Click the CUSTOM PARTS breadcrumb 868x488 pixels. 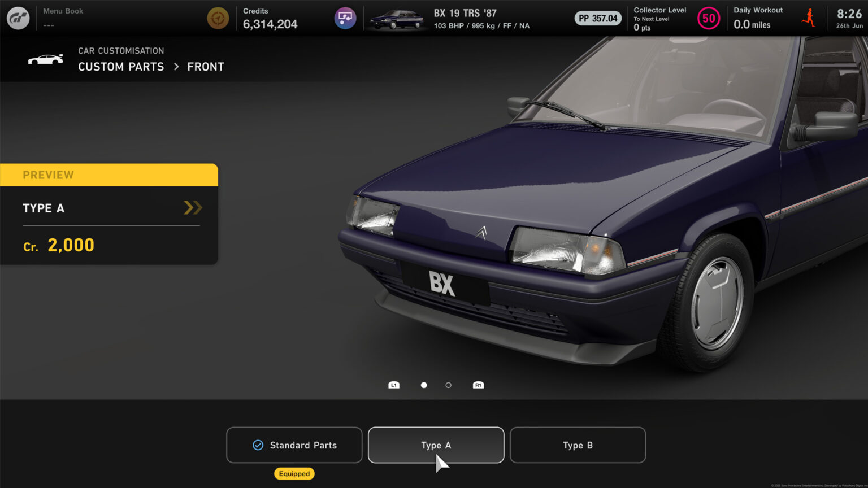coord(121,67)
